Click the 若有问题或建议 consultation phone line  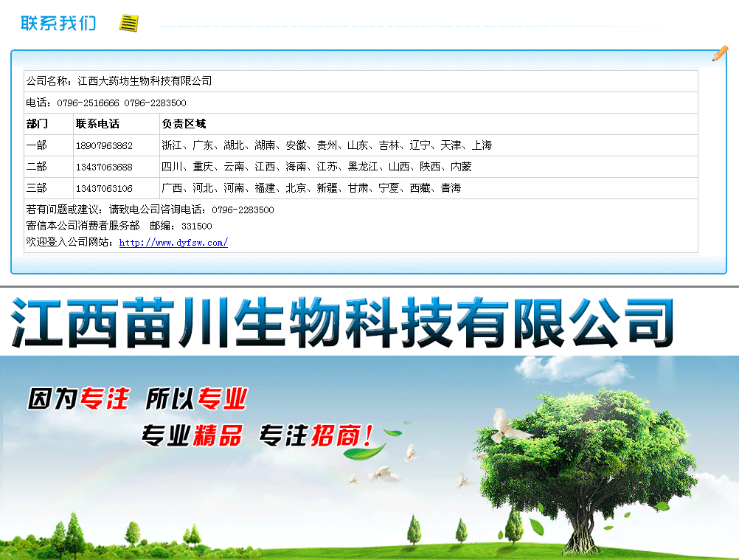pos(150,210)
